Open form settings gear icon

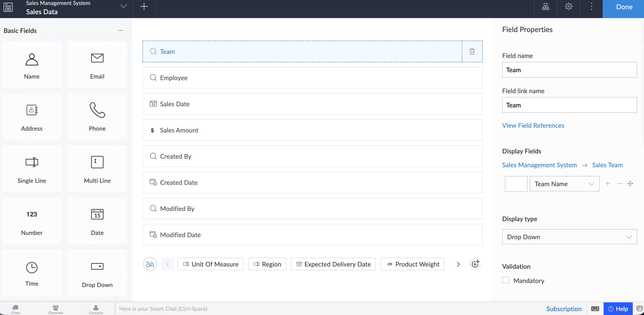click(569, 7)
